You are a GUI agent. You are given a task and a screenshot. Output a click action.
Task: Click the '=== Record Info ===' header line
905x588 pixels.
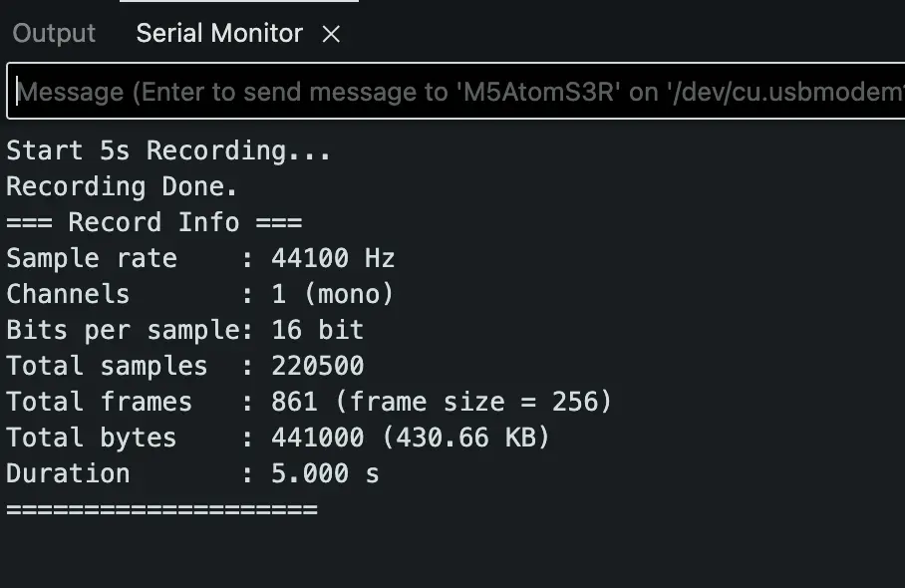(x=153, y=222)
